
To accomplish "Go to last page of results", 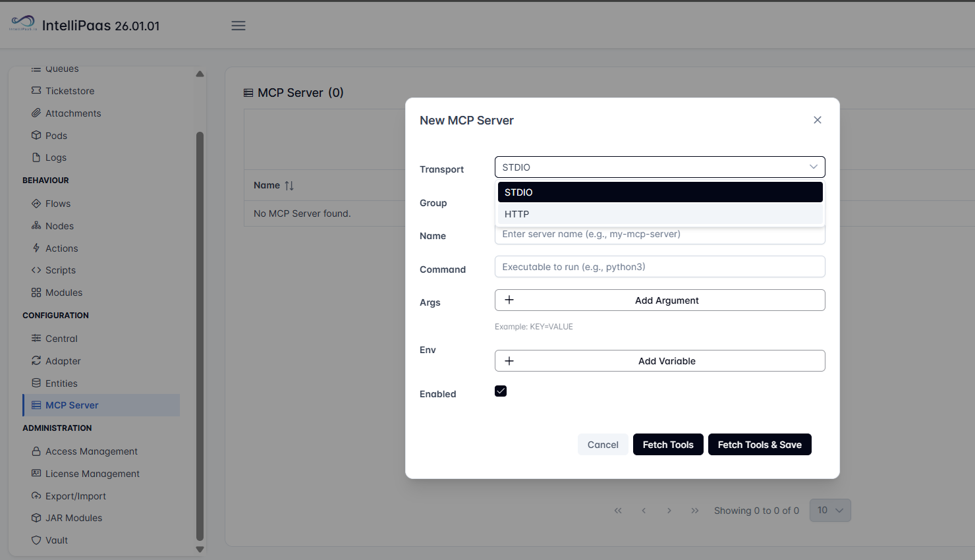I will point(695,511).
